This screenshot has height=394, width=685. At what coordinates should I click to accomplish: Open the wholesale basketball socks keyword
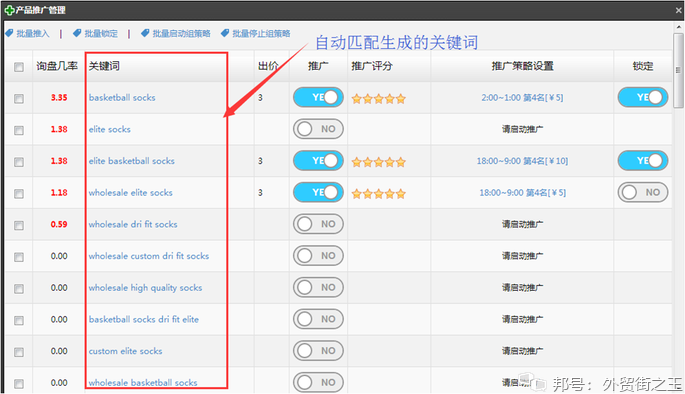[143, 383]
